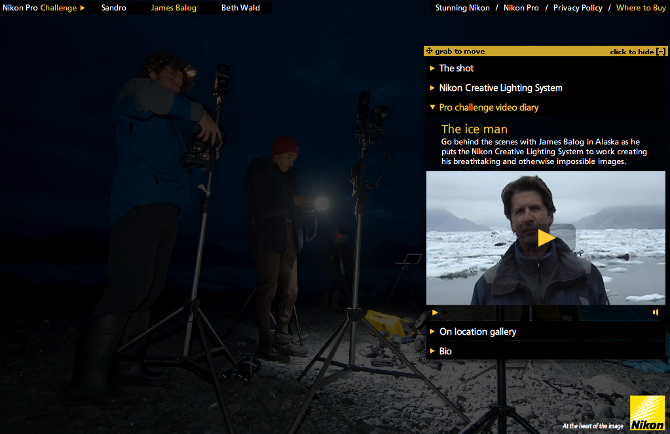The image size is (670, 434).
Task: Click the Pro challenge video diary title
Action: (489, 108)
